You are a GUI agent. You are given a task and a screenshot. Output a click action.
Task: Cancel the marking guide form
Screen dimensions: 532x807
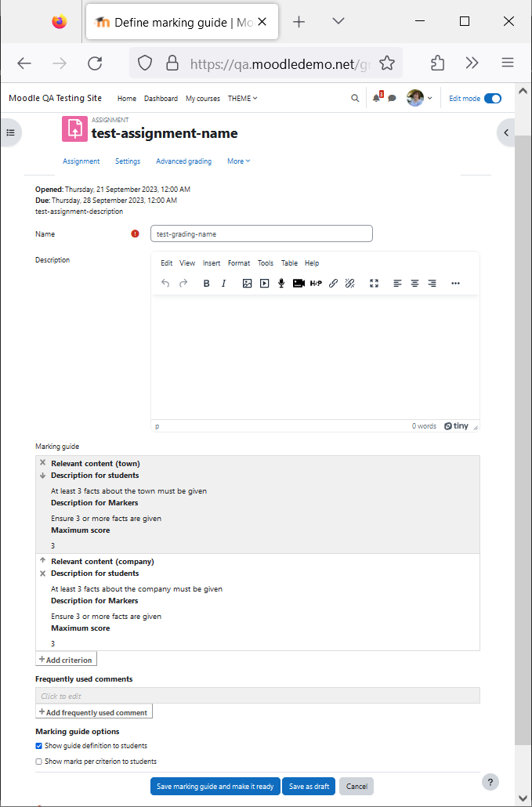click(356, 787)
